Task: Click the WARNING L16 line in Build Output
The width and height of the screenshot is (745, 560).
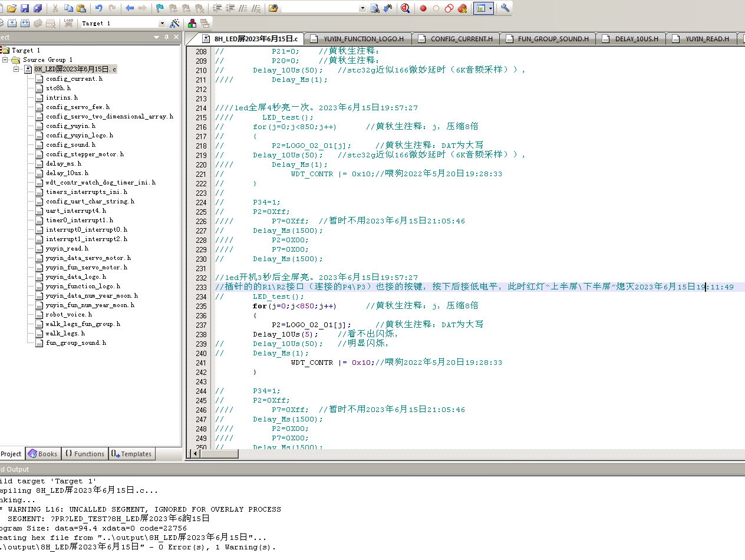Action: [x=140, y=509]
